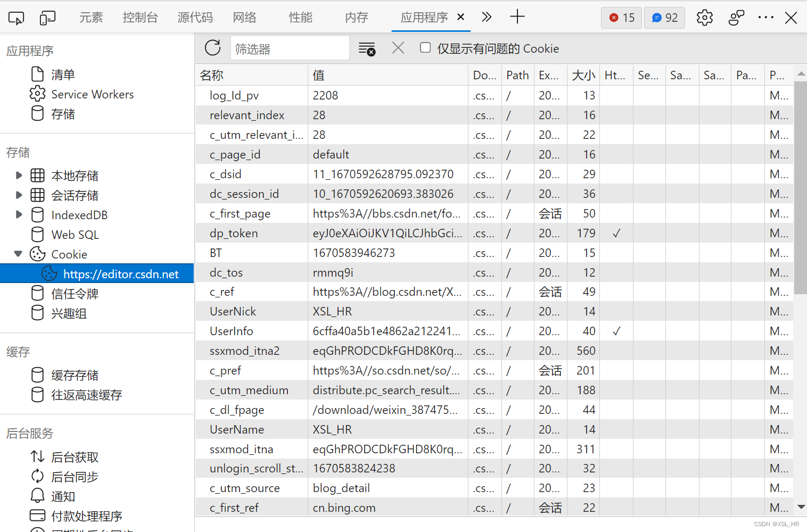Sort cookies by 大小 column header
Screen dimensions: 807x532
(583, 75)
